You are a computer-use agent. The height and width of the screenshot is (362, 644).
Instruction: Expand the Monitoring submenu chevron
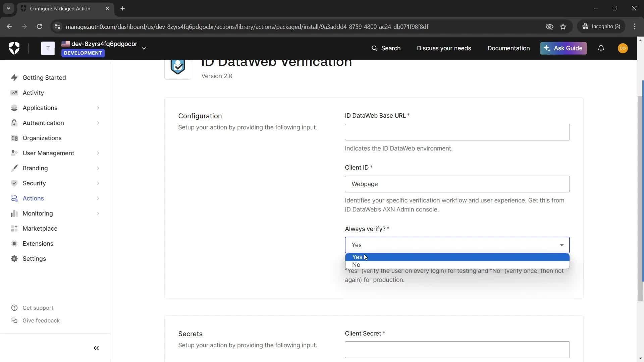tap(98, 214)
